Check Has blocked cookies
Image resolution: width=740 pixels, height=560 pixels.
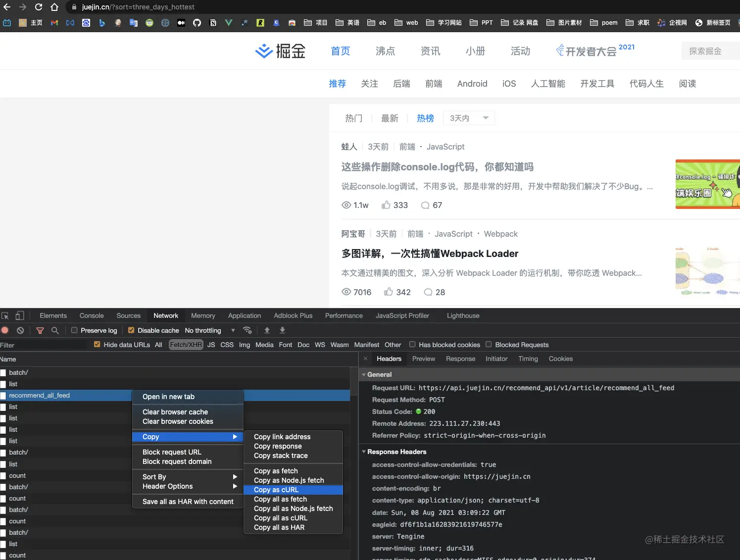coord(412,345)
